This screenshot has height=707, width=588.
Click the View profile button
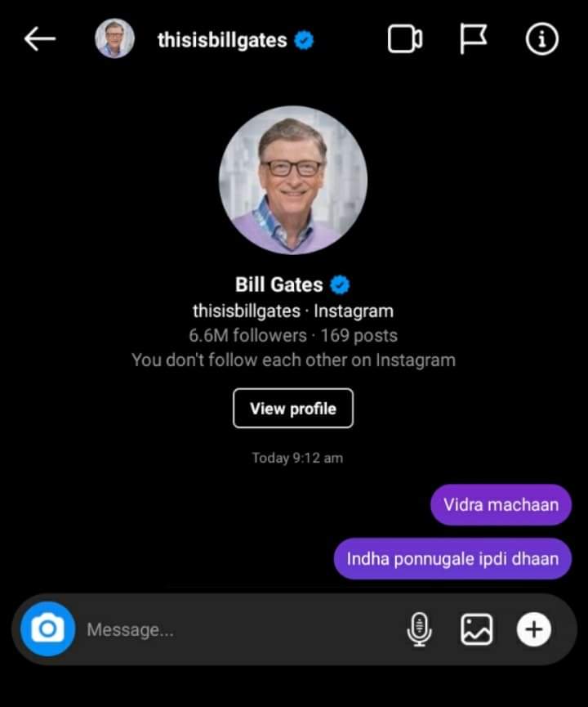tap(293, 408)
